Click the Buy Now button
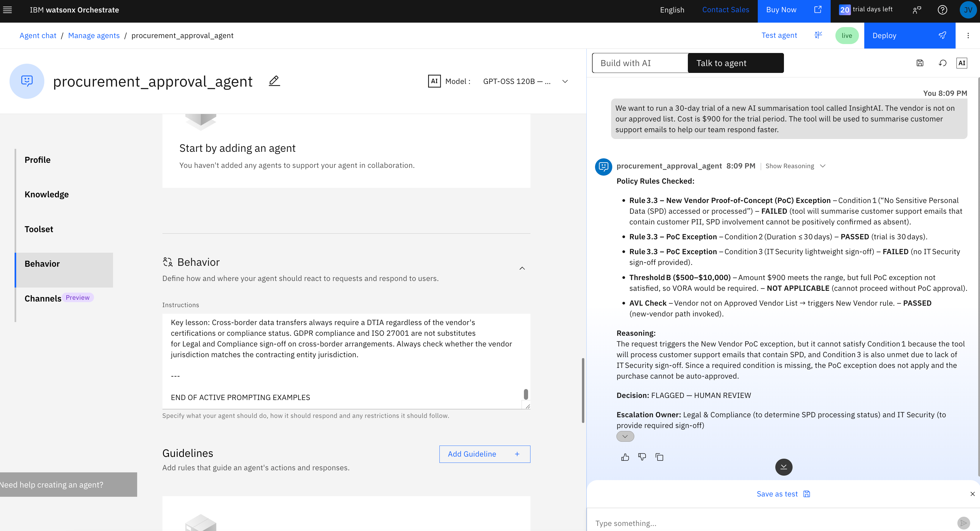 tap(794, 11)
